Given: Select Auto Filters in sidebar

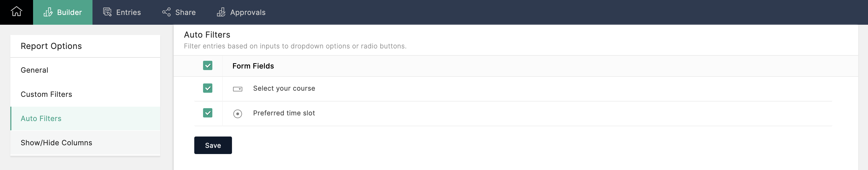Looking at the screenshot, I should (41, 118).
